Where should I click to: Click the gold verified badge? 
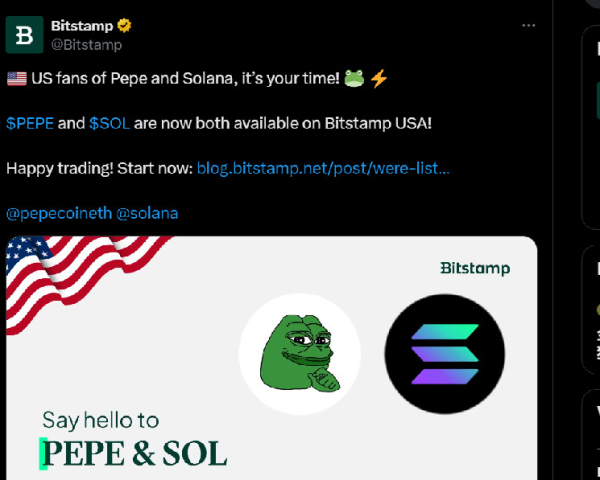125,25
